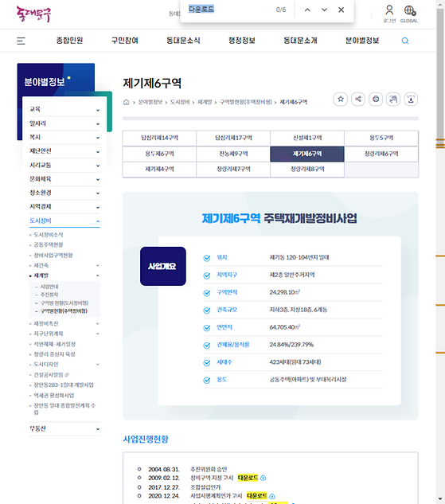Click the breadcrumb home icon

[127, 102]
